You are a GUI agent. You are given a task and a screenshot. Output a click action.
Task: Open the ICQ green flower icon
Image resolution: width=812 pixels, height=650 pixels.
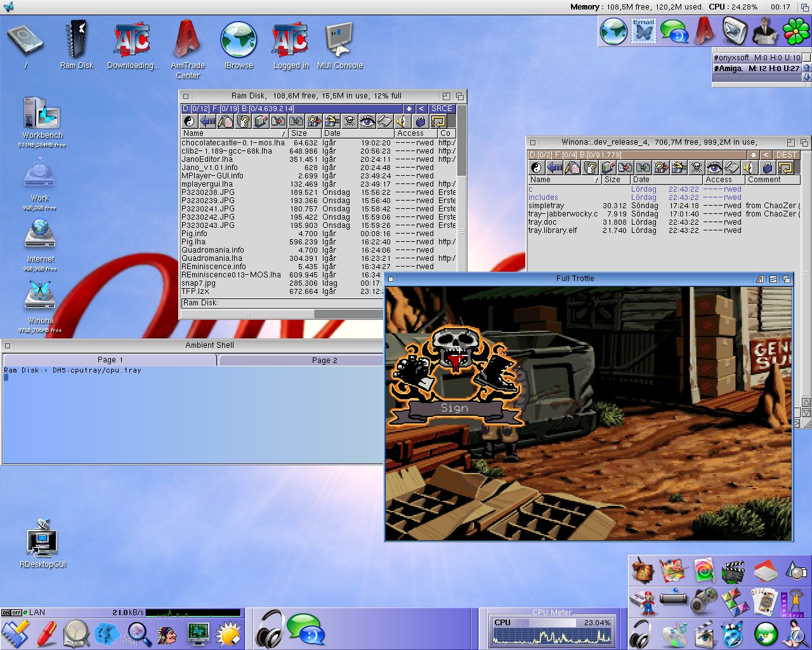coord(796,31)
